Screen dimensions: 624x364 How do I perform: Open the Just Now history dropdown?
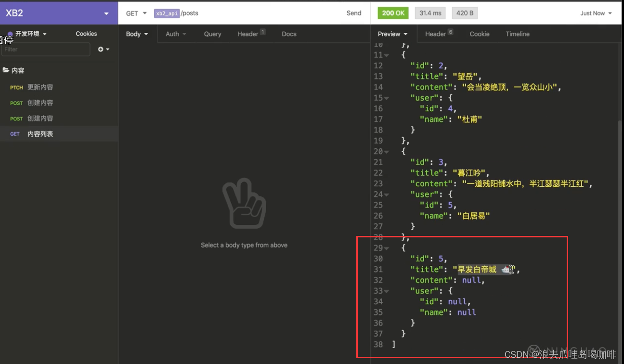(596, 13)
